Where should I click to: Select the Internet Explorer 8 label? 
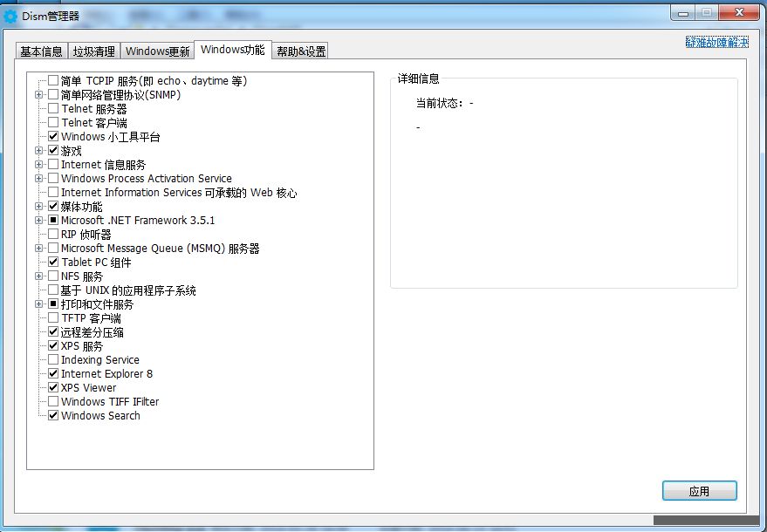tap(106, 373)
